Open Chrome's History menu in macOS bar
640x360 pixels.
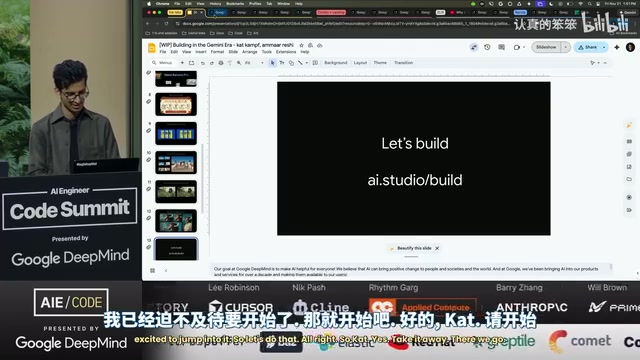215,4
